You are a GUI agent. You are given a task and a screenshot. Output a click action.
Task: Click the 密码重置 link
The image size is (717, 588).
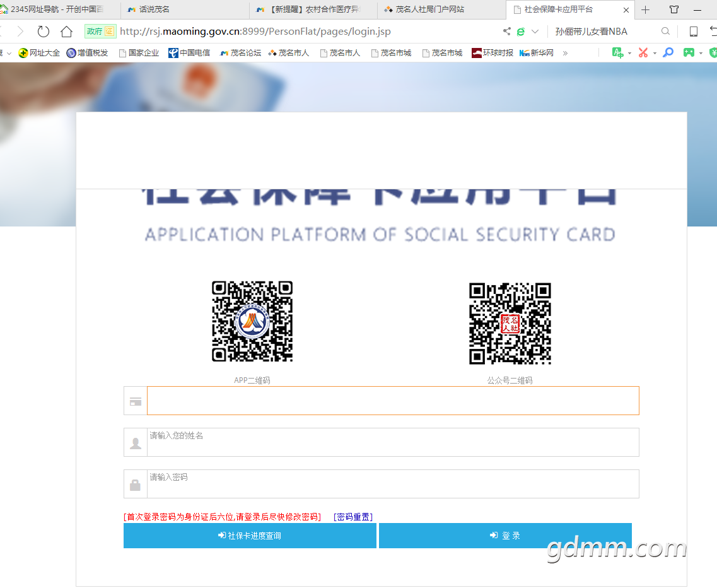[353, 517]
